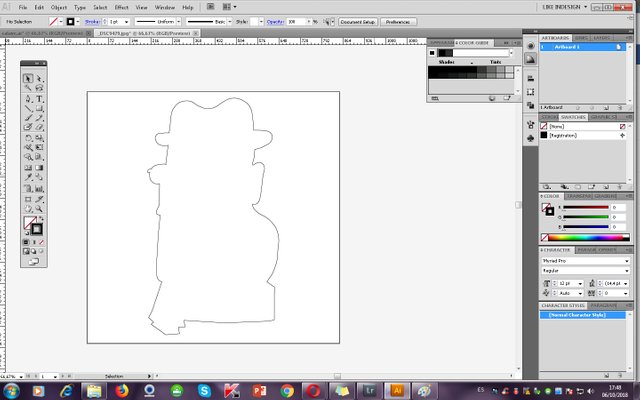
Task: Click the Illustrator icon in the taskbar
Action: click(x=397, y=389)
